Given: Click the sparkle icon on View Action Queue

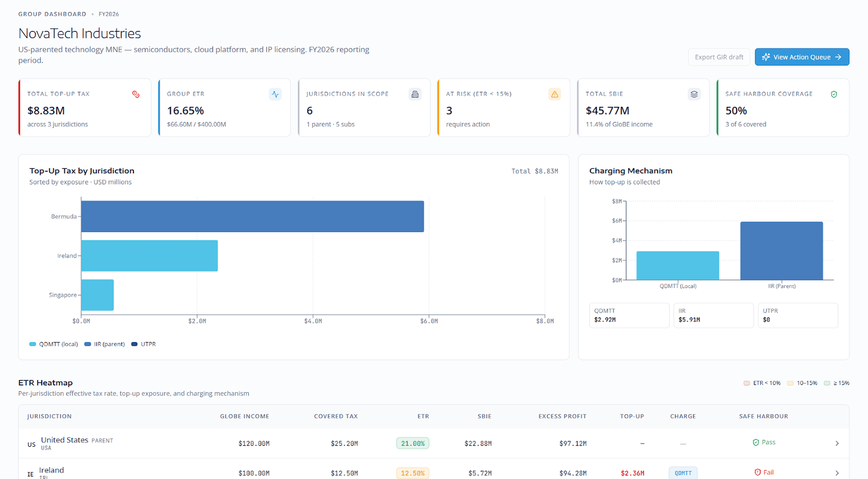Looking at the screenshot, I should click(766, 57).
